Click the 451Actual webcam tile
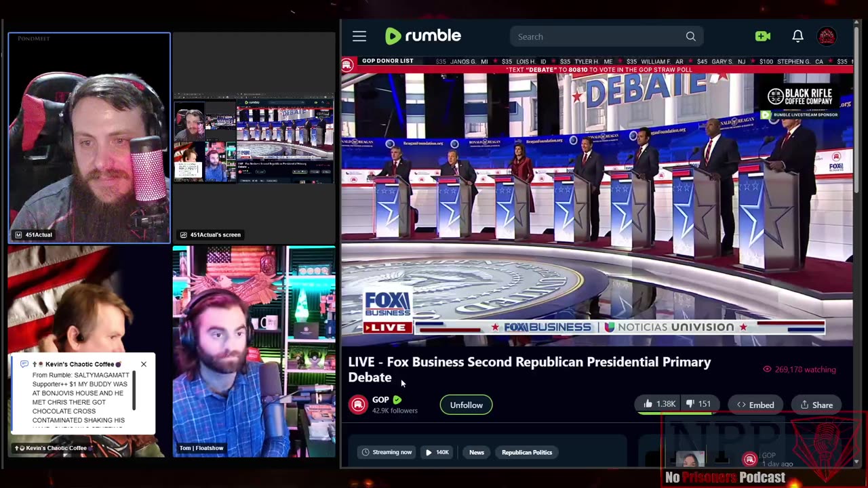Viewport: 868px width, 488px height. coord(89,138)
